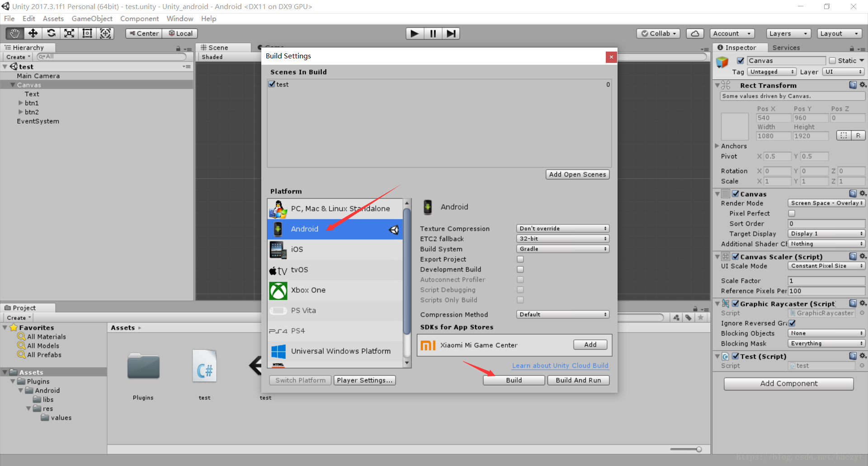Click the Xiaomi Mi Game Center icon

point(428,345)
